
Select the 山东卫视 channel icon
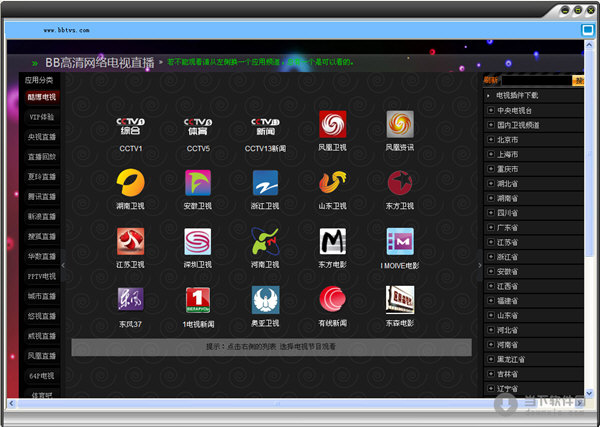tap(333, 182)
